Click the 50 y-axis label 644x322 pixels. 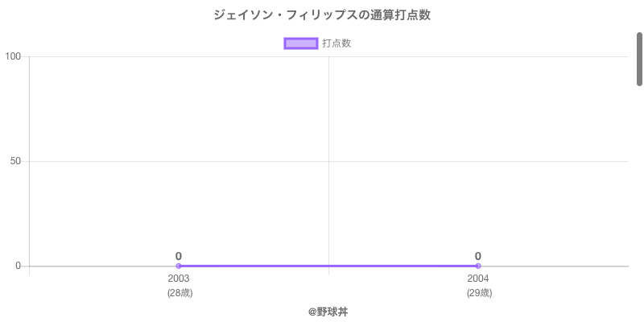[x=15, y=161]
